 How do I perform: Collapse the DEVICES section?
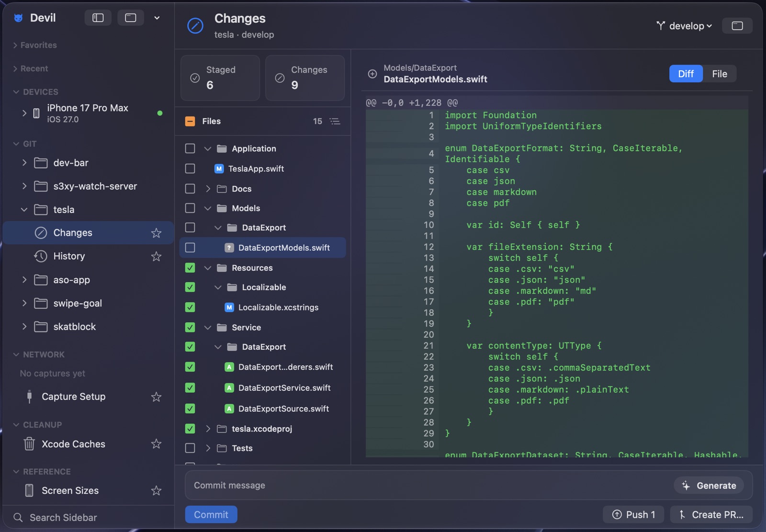pyautogui.click(x=16, y=92)
